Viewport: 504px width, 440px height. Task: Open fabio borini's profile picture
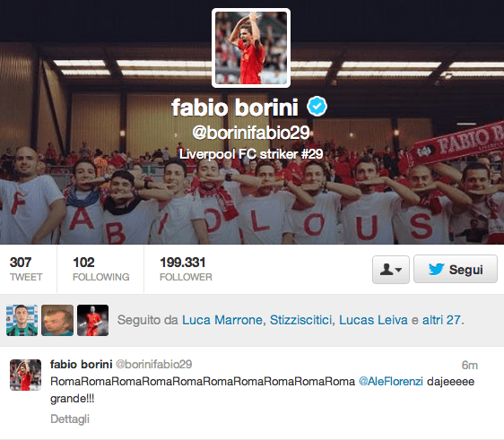tap(251, 47)
